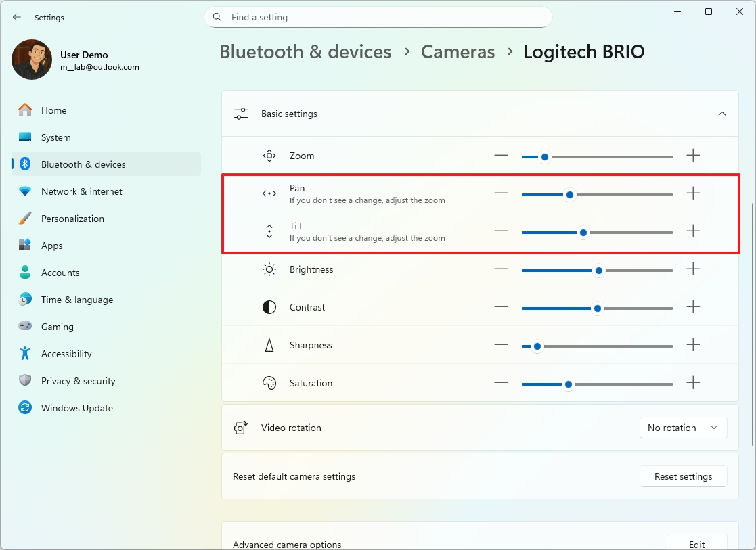756x550 pixels.
Task: Click the Tilt arrows icon
Action: click(x=269, y=231)
